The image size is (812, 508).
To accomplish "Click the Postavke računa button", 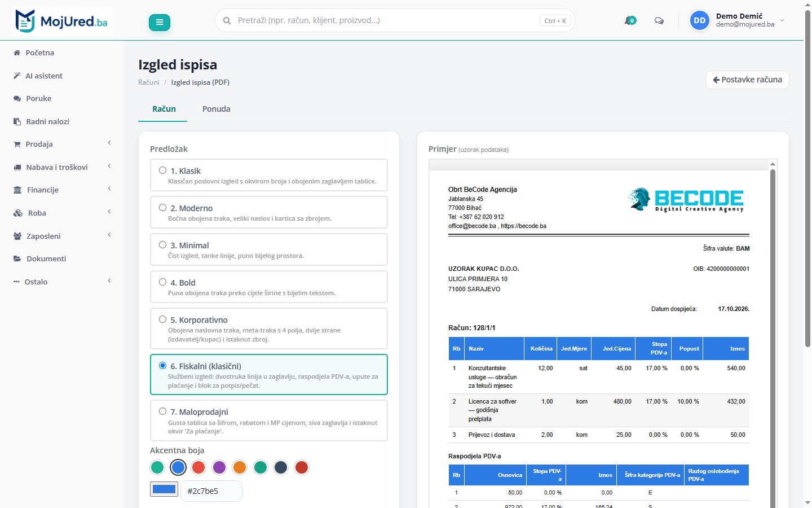I will point(747,80).
